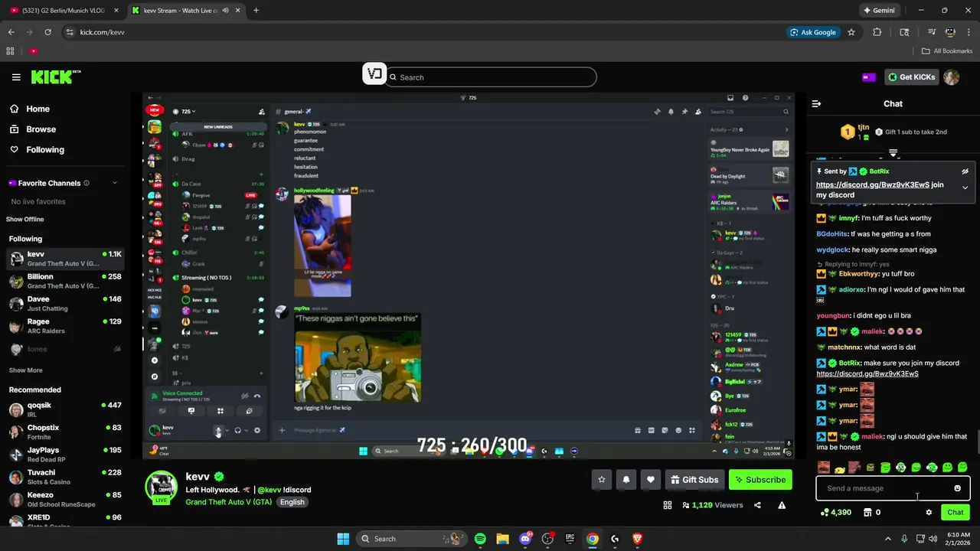Click the favorite star button
Viewport: 980px width, 551px height.
pyautogui.click(x=602, y=480)
